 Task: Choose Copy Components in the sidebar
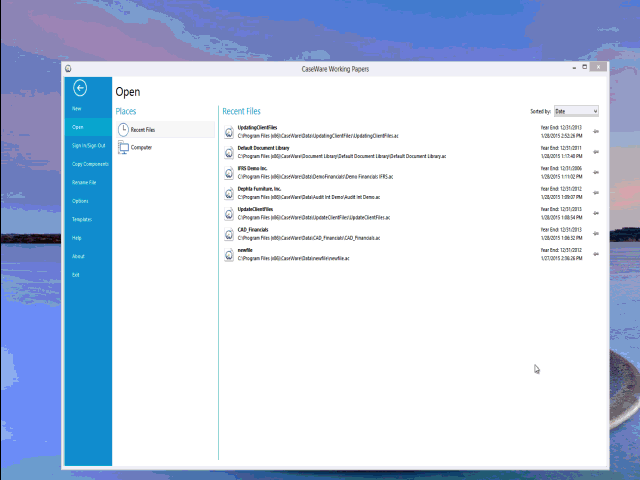click(x=90, y=164)
